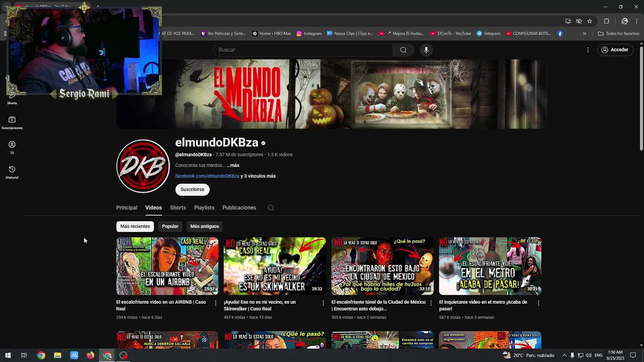Open Shorts in the left sidebar
Image resolution: width=644 pixels, height=362 pixels.
click(12, 100)
